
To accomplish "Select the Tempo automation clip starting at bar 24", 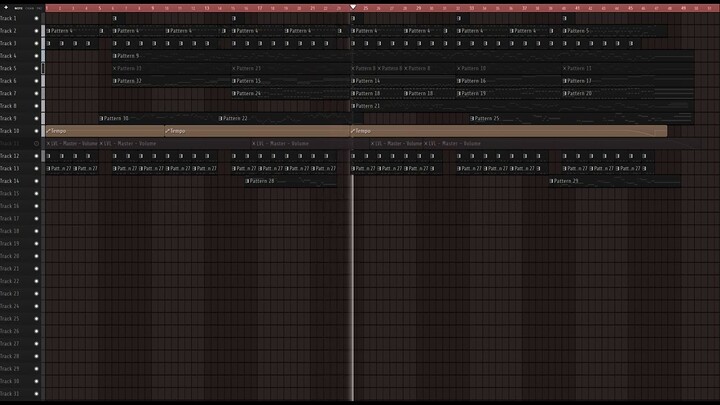I will point(509,131).
